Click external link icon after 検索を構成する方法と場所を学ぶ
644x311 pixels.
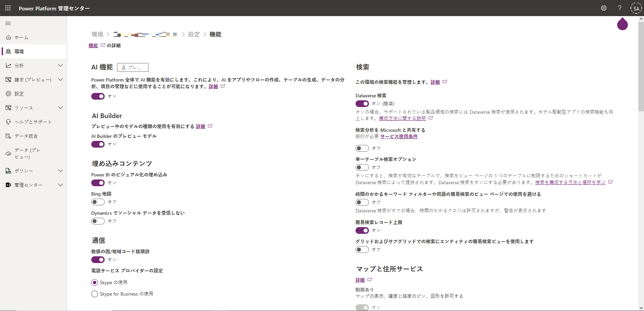610,182
